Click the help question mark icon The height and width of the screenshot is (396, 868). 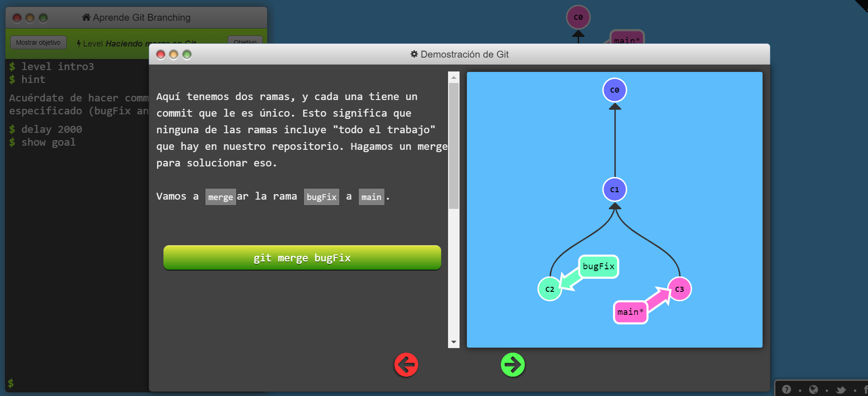pyautogui.click(x=786, y=390)
